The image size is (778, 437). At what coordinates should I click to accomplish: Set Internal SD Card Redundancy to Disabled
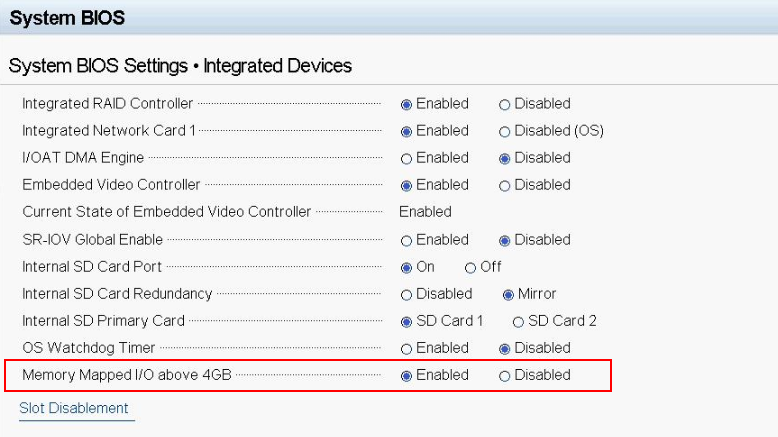(406, 294)
